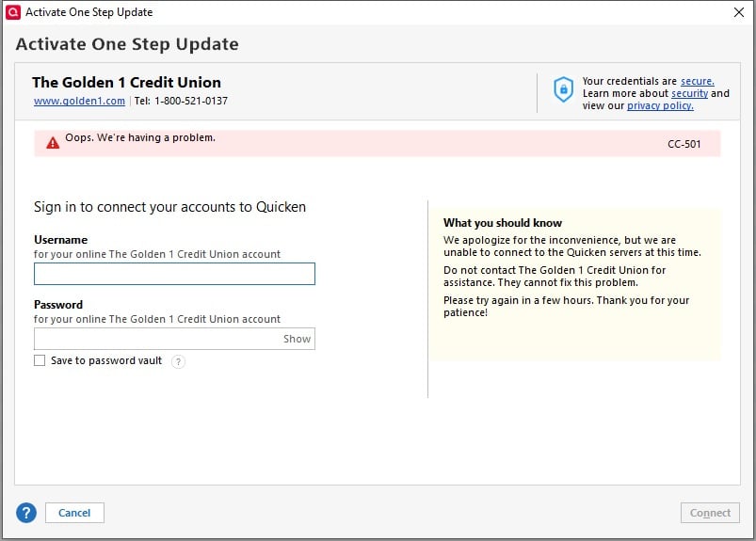Focus the Username input field
This screenshot has height=541, width=756.
tap(174, 274)
